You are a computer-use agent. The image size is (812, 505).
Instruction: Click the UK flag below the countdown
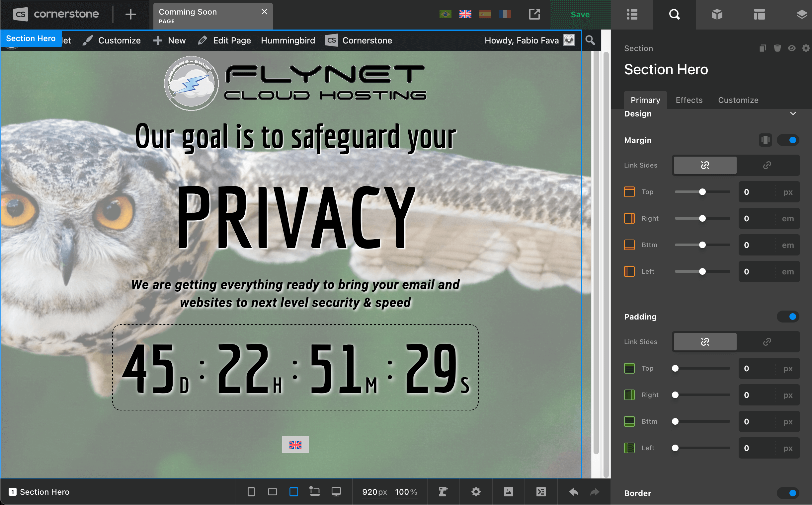295,445
